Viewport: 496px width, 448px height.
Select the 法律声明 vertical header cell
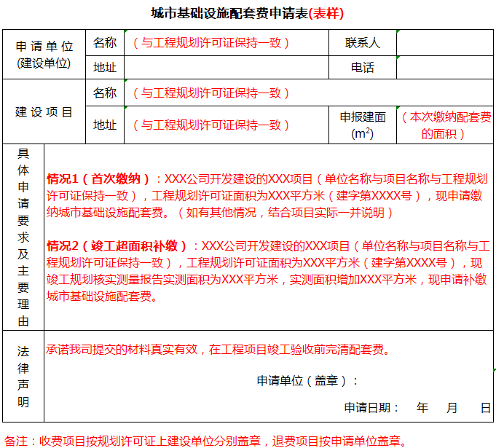23,376
